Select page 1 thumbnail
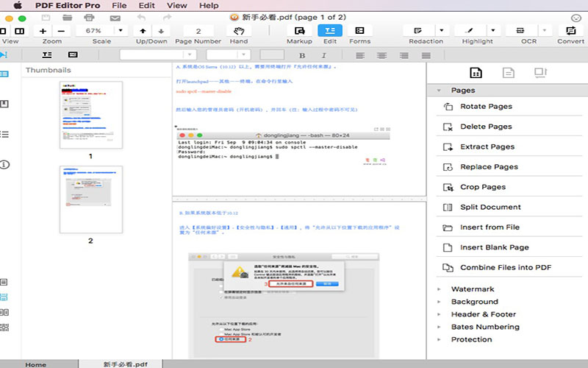The width and height of the screenshot is (588, 368). tap(91, 115)
